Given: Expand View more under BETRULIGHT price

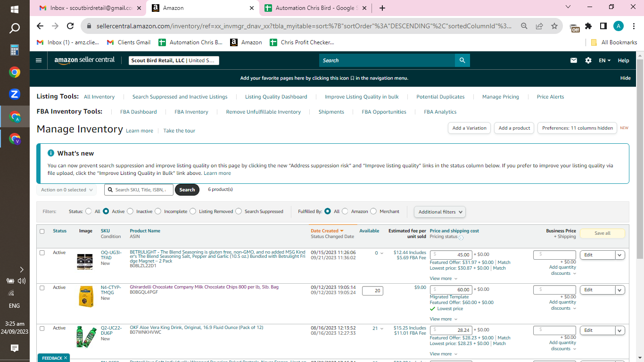Looking at the screenshot, I should [443, 279].
